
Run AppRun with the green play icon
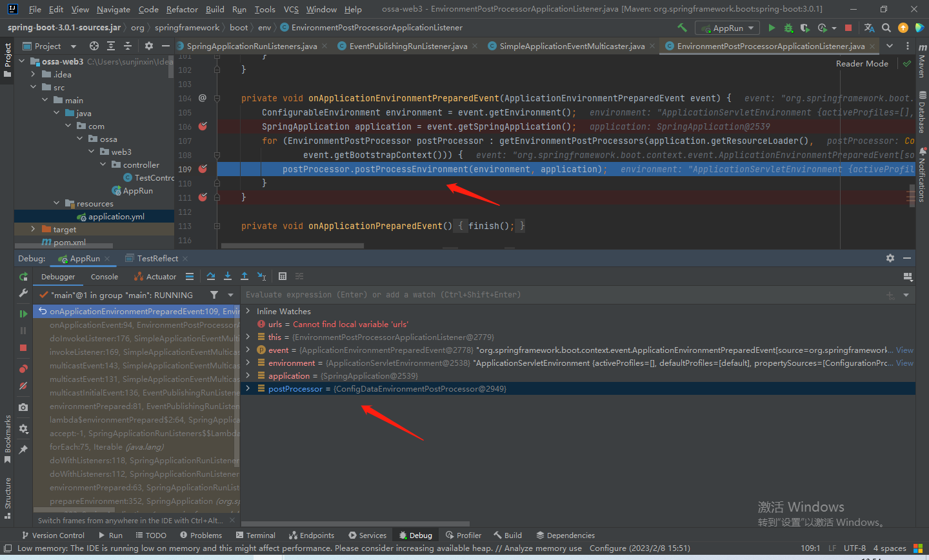tap(772, 28)
